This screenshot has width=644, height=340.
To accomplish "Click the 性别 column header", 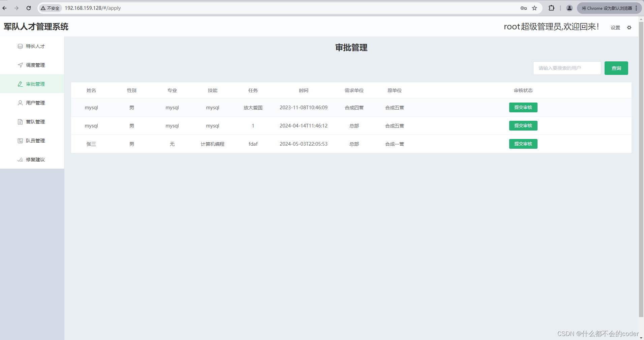I will [x=132, y=90].
